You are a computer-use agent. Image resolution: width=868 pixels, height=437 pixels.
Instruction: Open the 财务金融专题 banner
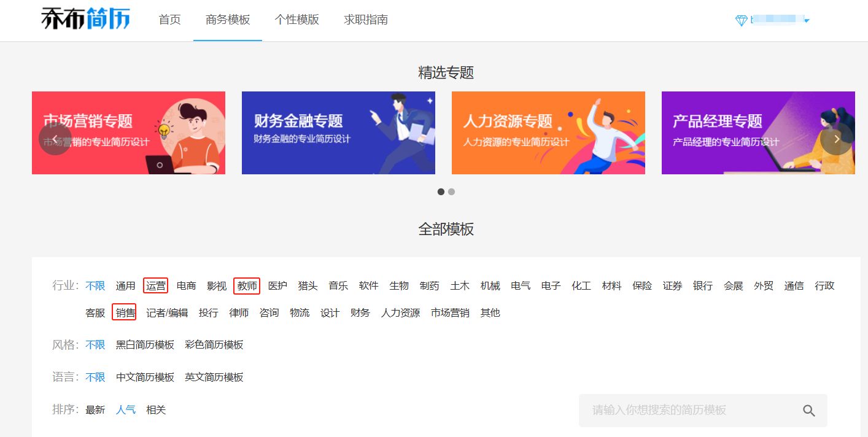[x=338, y=133]
